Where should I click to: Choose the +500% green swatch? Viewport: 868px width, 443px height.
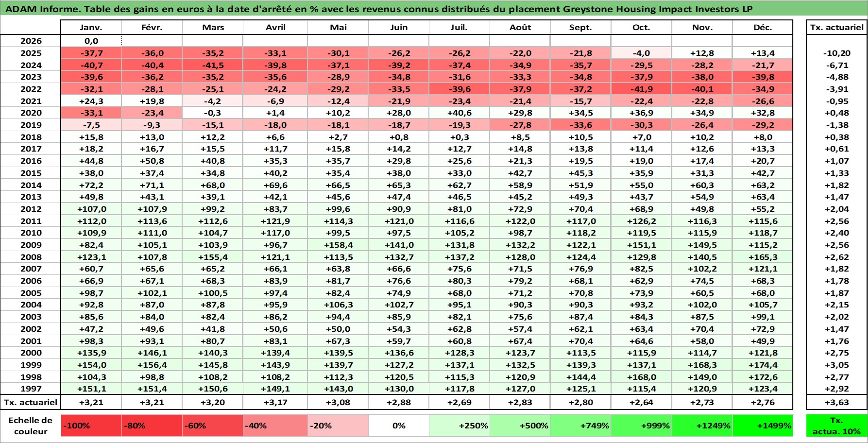click(520, 426)
